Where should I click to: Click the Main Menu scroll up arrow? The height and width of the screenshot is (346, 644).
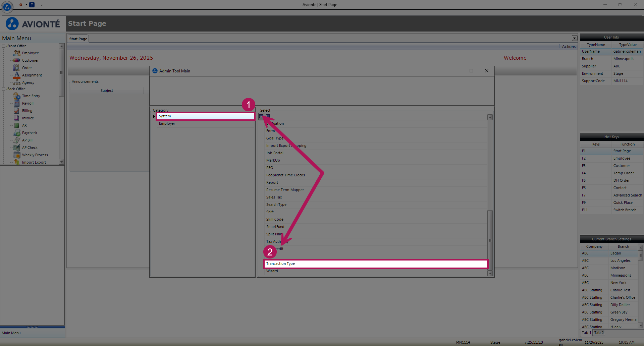61,46
